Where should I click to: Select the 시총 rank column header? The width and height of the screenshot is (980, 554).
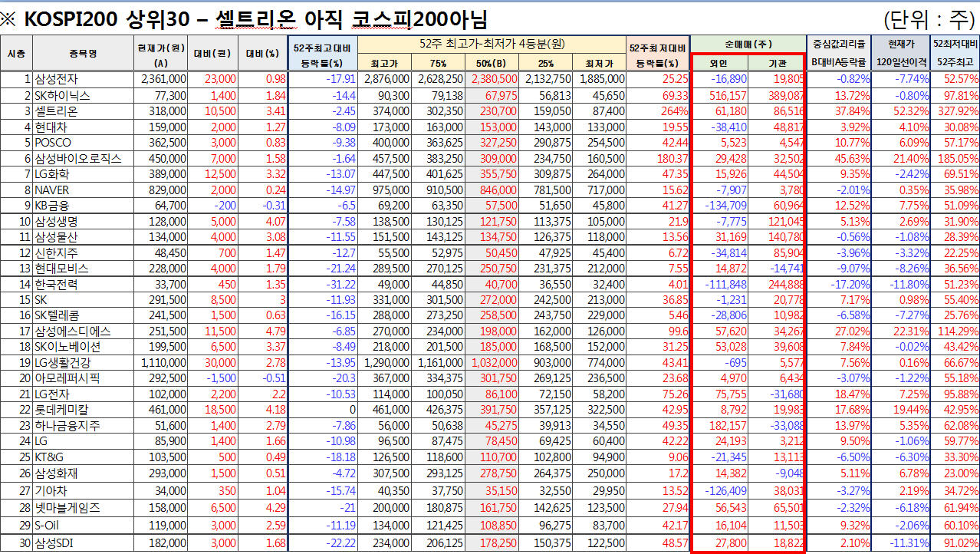click(x=16, y=53)
